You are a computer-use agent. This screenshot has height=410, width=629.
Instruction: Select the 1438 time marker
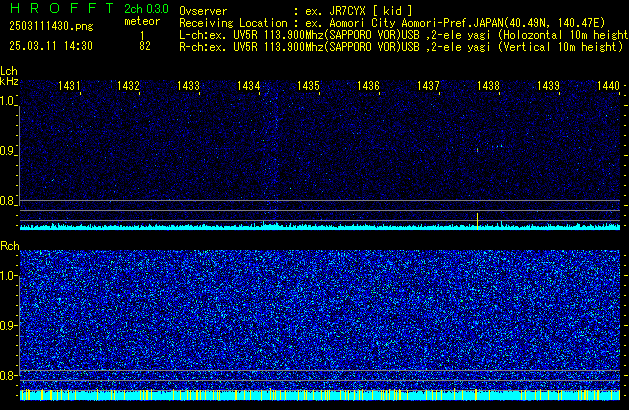(488, 86)
